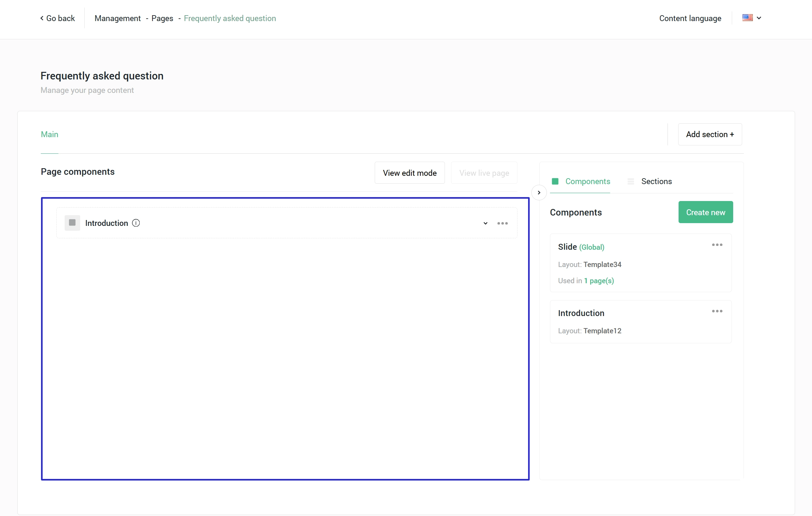812x516 pixels.
Task: Click the Components tab label
Action: tap(588, 181)
